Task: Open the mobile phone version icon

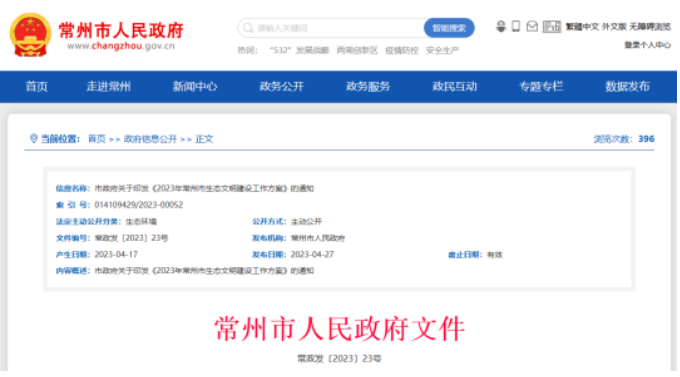Action: 516,26
